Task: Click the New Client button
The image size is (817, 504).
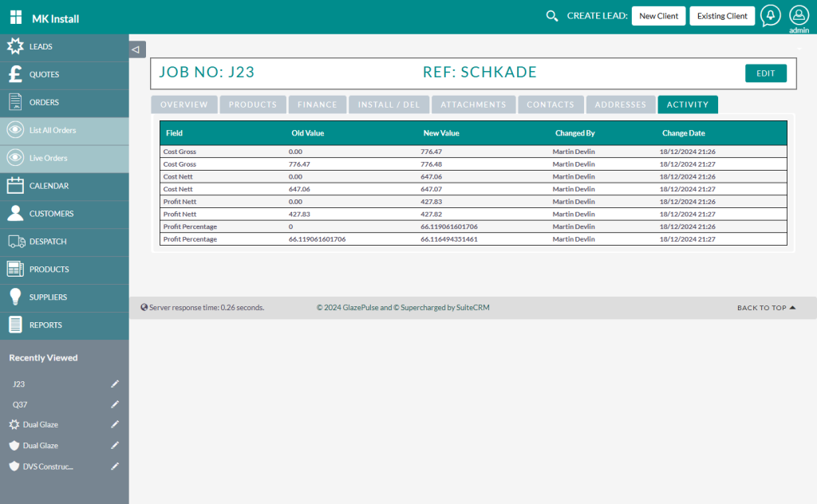Action: click(658, 16)
